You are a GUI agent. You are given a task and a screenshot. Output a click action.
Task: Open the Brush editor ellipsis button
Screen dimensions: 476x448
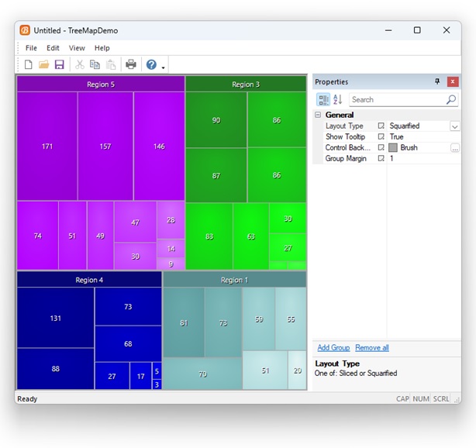[x=455, y=148]
